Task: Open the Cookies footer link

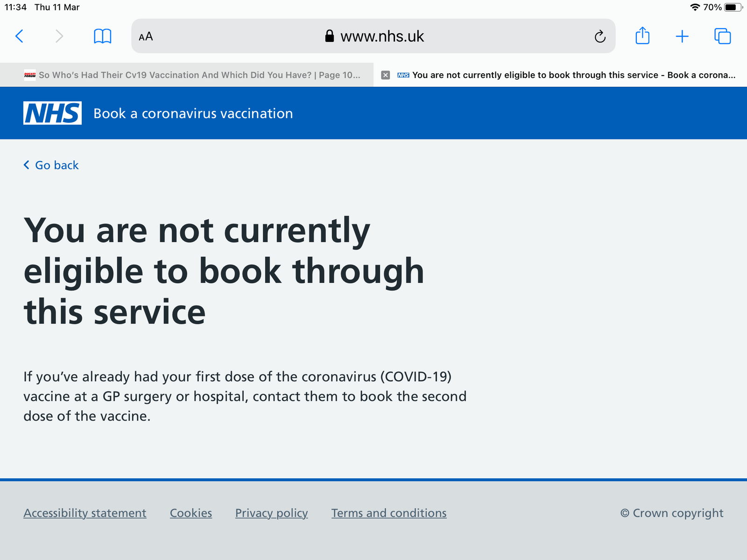Action: 190,513
